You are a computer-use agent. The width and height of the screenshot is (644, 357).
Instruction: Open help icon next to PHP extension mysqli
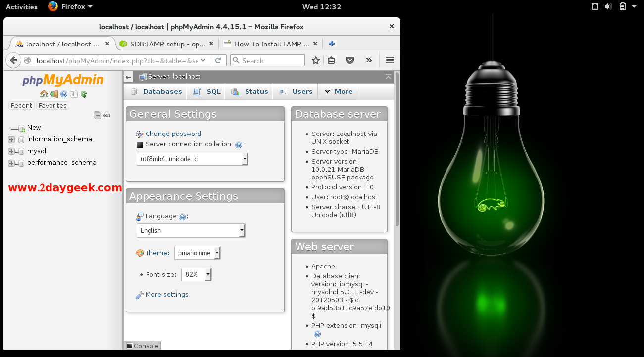coord(317,334)
